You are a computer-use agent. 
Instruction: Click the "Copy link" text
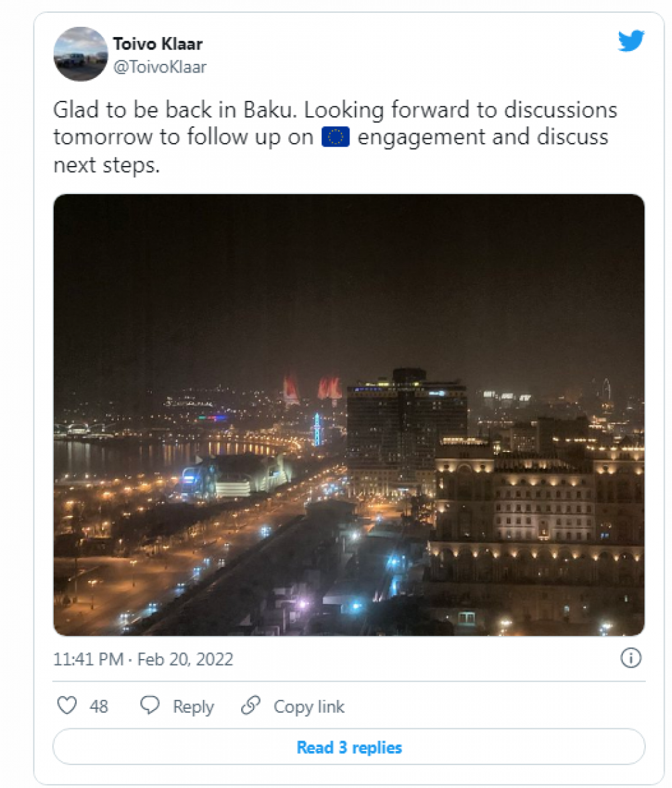point(308,707)
